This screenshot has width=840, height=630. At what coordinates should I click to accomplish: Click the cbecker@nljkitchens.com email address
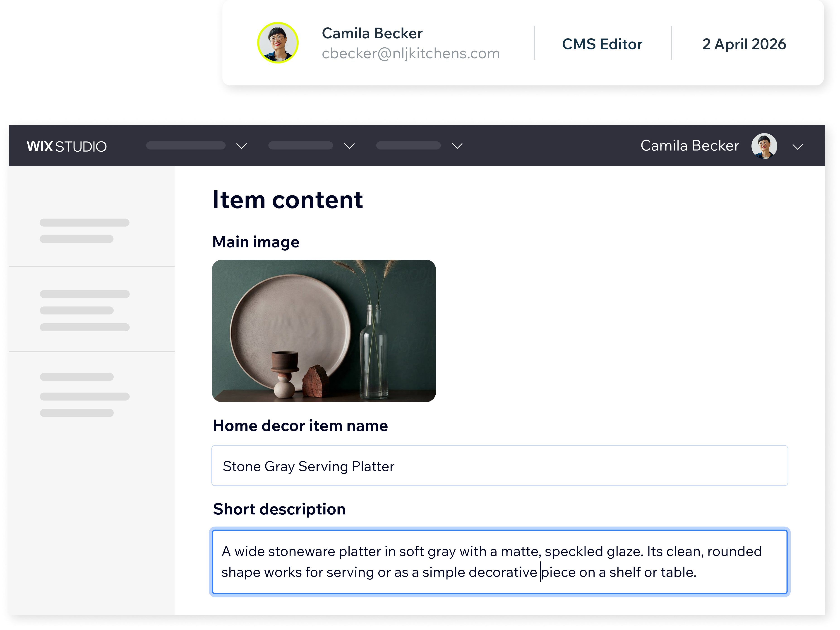410,53
